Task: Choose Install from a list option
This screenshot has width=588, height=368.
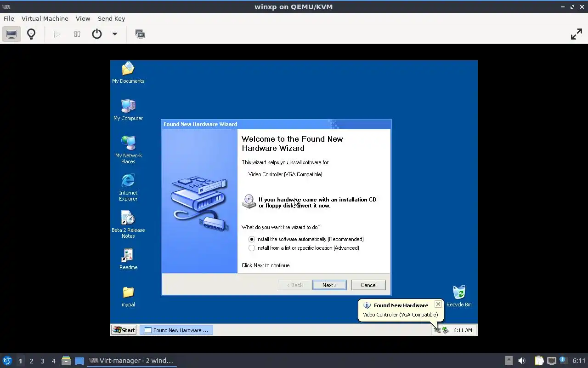Action: [304, 248]
